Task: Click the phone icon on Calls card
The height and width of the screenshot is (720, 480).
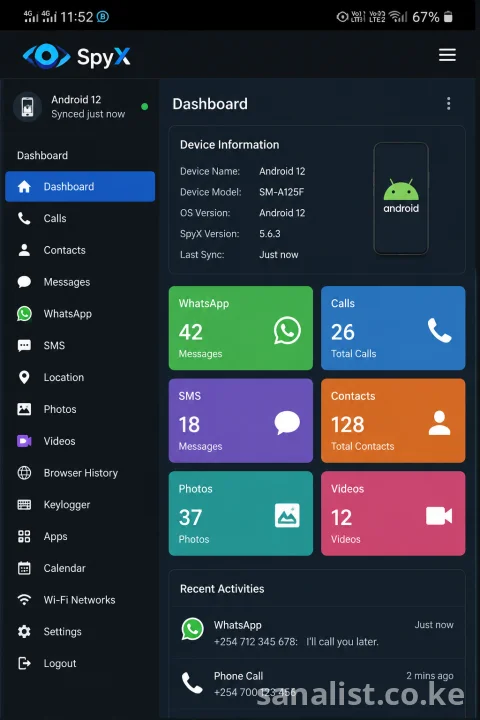Action: click(440, 330)
